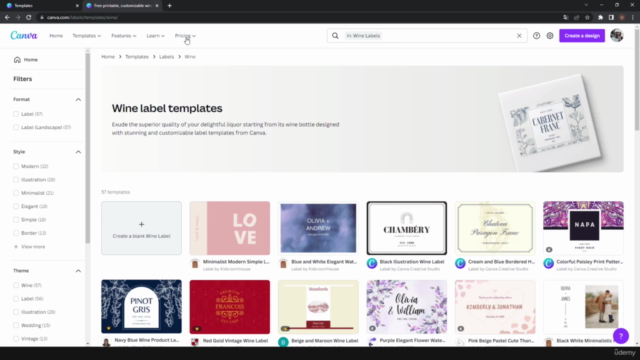Screen dimensions: 640x360
Task: Select the Border style checkbox
Action: coord(16,233)
